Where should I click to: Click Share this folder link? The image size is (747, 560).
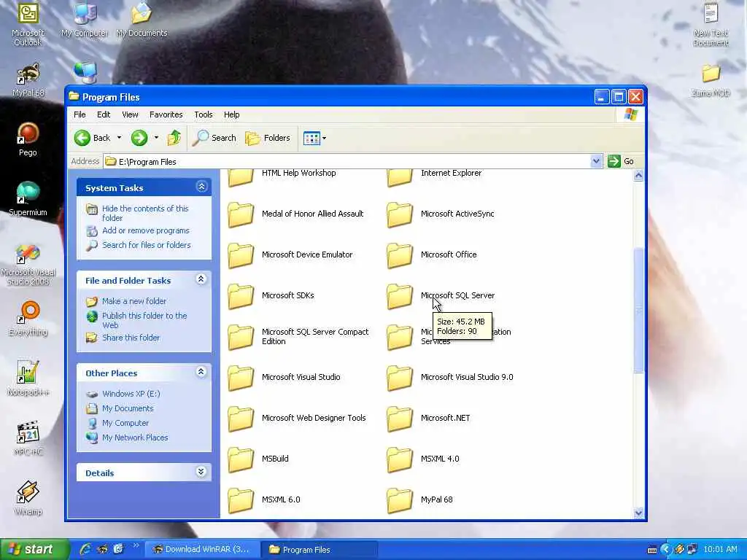point(131,338)
